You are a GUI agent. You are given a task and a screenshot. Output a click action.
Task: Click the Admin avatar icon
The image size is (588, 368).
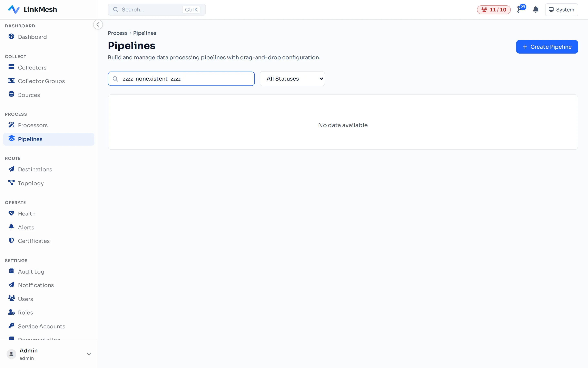[x=11, y=354]
